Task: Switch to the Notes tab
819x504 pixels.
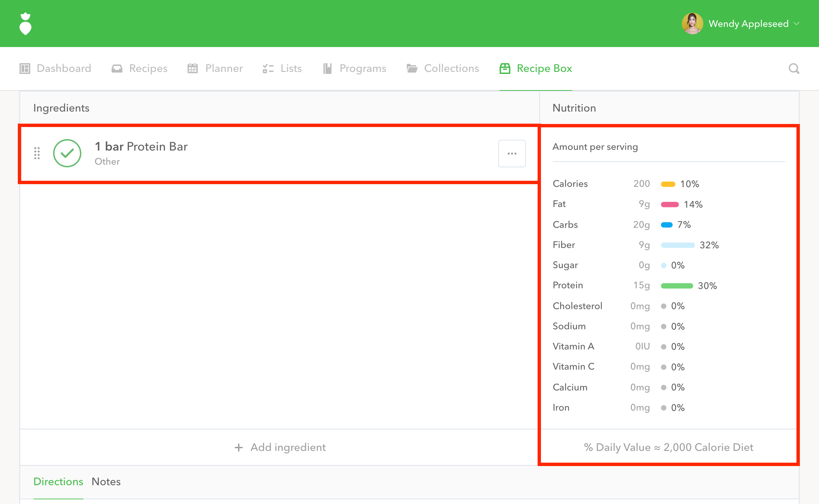Action: [106, 481]
